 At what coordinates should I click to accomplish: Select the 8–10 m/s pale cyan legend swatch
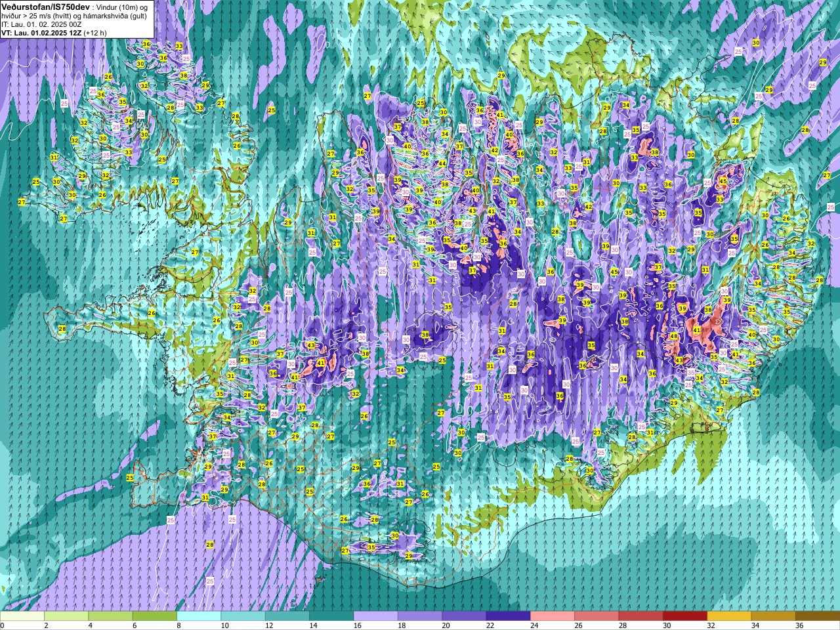point(199,616)
